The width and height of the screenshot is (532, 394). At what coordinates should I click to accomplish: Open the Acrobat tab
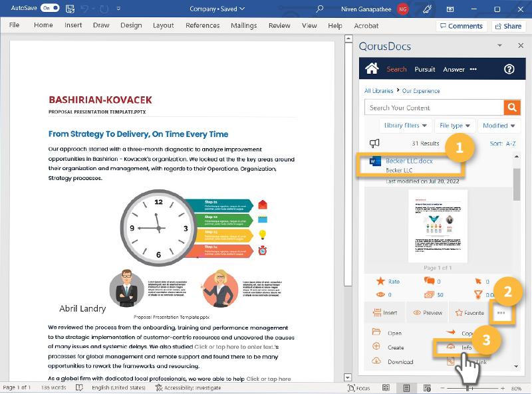click(366, 26)
